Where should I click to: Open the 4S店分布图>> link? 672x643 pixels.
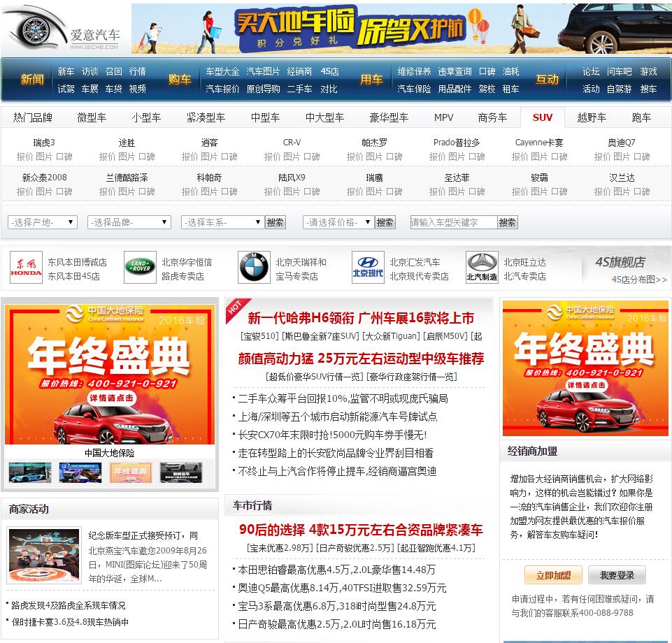click(x=639, y=280)
